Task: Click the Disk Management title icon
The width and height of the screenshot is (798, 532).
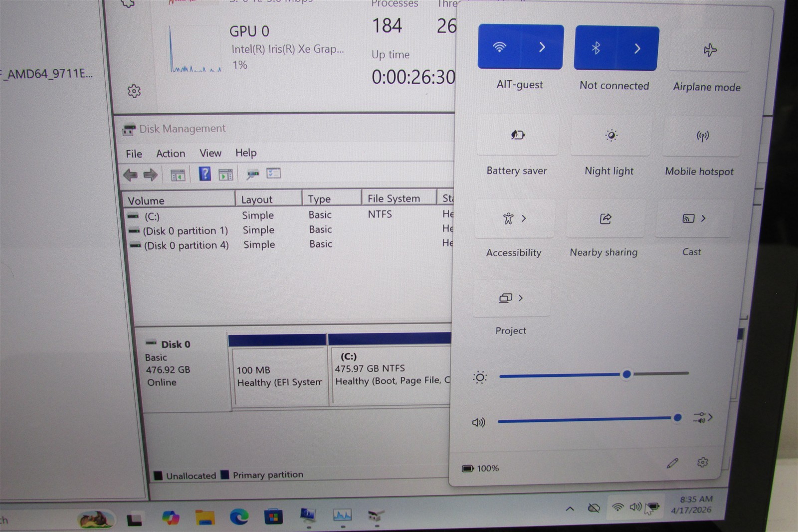Action: click(x=129, y=130)
